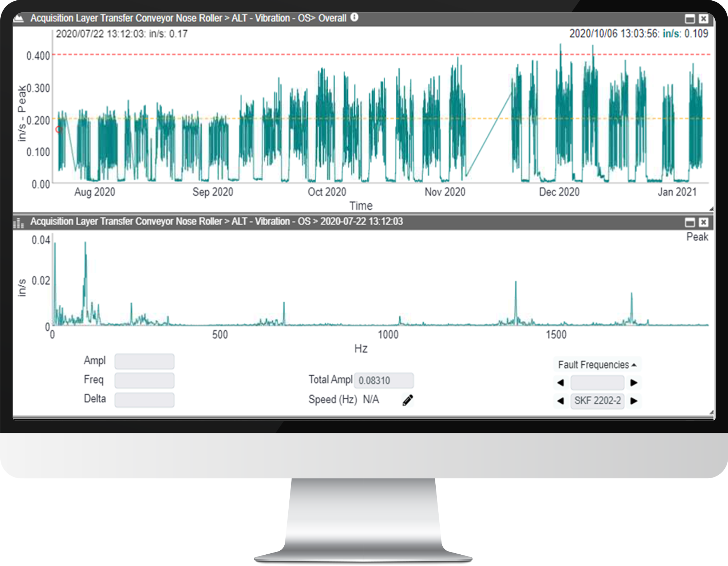
Task: Click the Freq input field
Action: click(144, 380)
